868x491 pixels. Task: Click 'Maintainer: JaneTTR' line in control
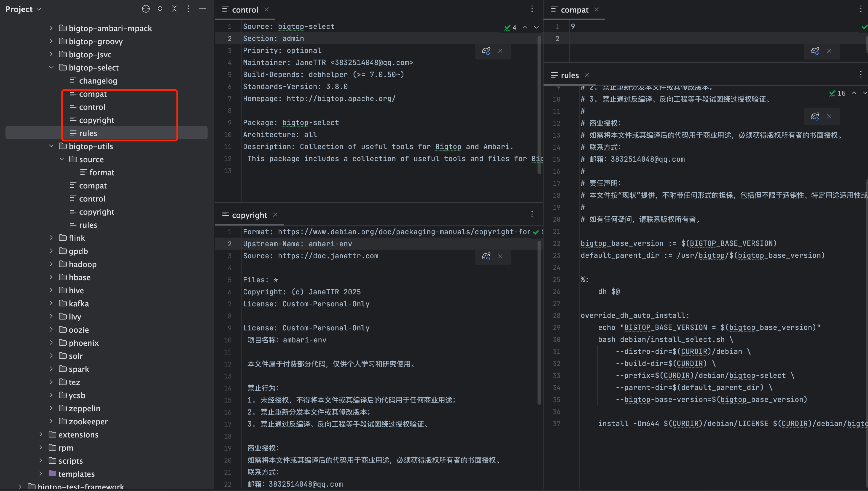tap(328, 63)
